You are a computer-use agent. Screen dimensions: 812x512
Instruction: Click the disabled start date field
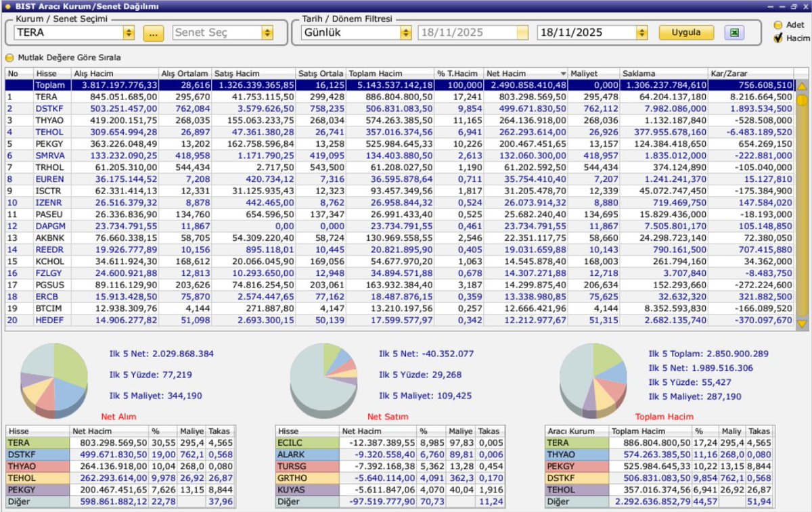[x=473, y=32]
